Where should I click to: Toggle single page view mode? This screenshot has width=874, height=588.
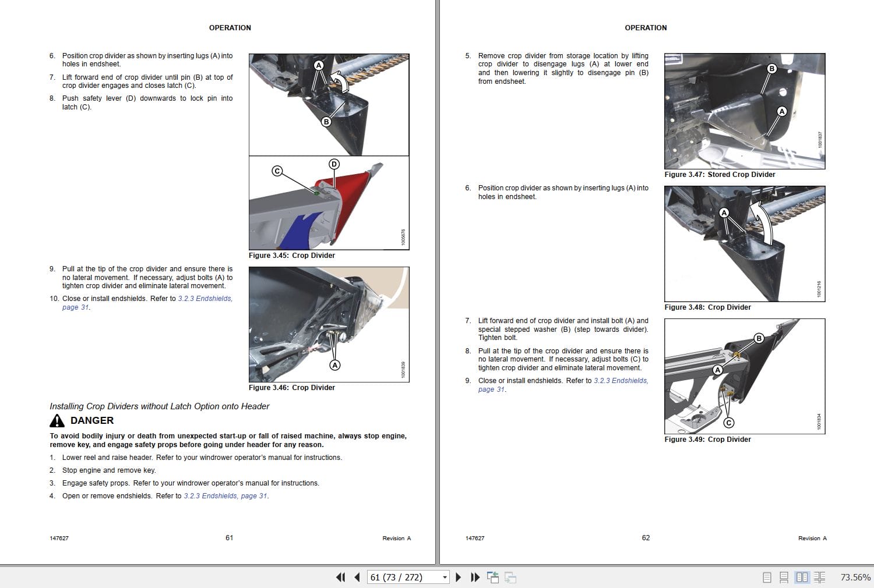click(x=766, y=577)
